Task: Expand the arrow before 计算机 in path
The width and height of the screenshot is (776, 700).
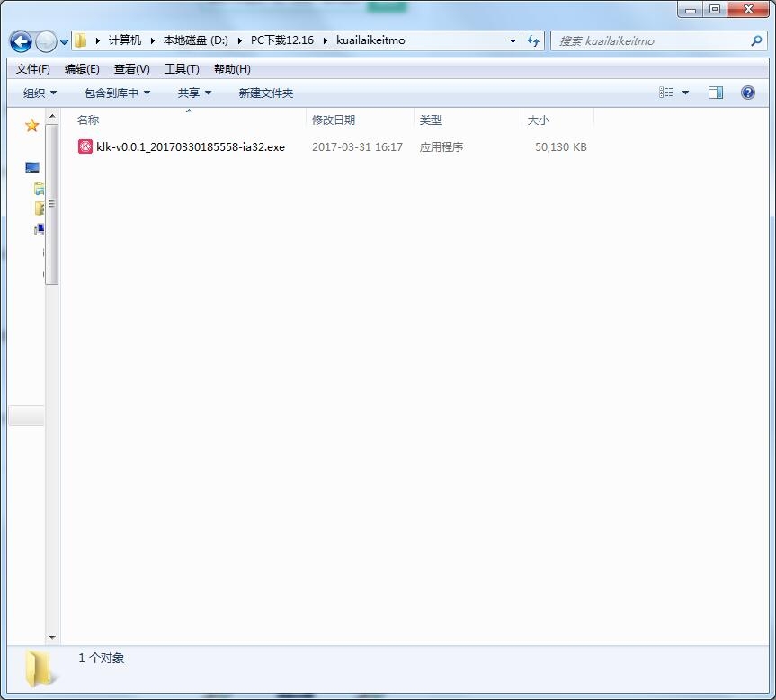Action: 97,40
